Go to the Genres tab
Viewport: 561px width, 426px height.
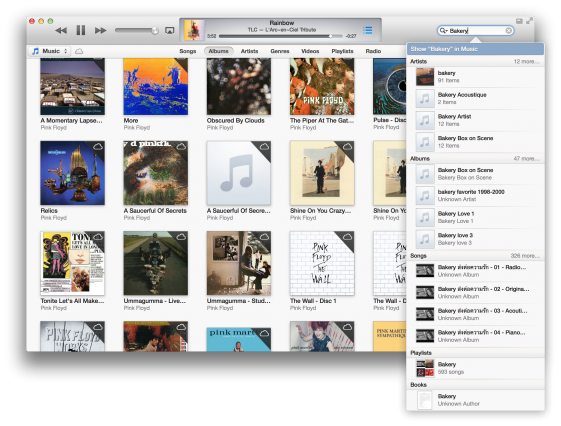click(x=280, y=52)
